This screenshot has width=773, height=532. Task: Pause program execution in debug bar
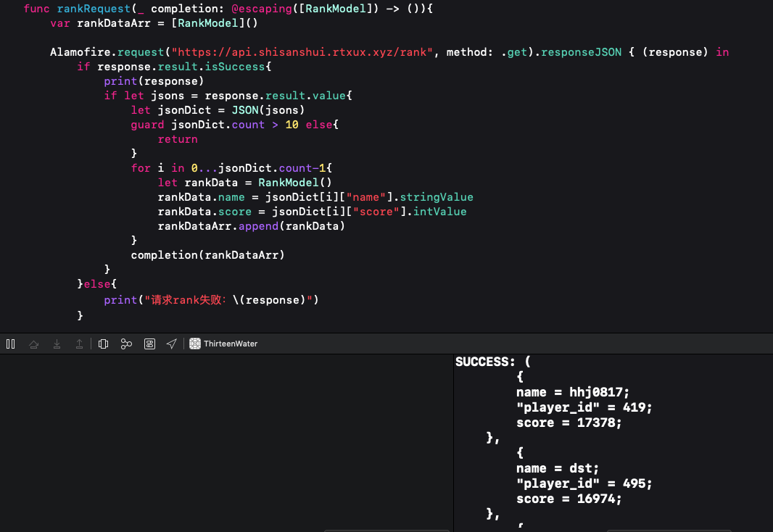click(10, 344)
